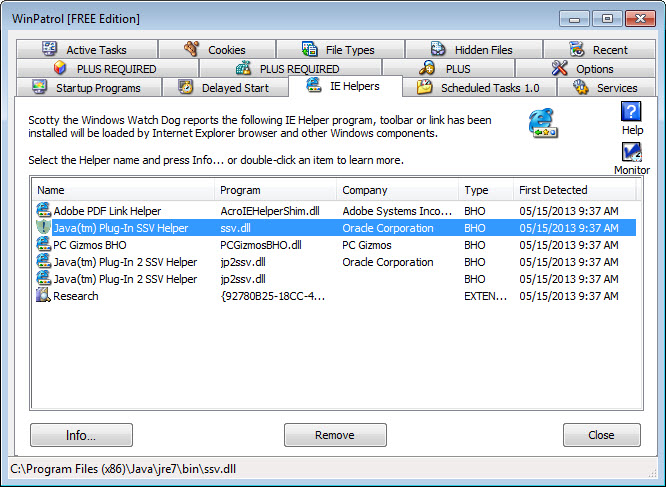Click the shield icon beside Java SSV Helper
The height and width of the screenshot is (487, 666).
(x=43, y=227)
